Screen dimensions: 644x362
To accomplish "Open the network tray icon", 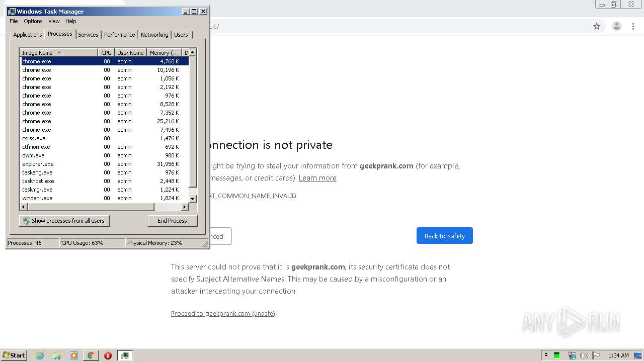I will point(572,355).
